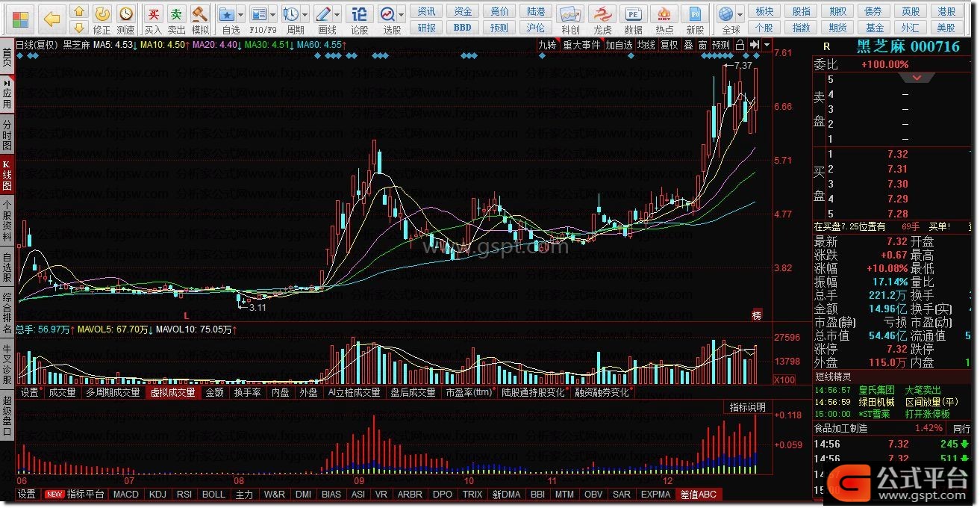Viewport: 980px width, 508px height.
Task: Open 指标平台 with NEW badge
Action: 75,495
